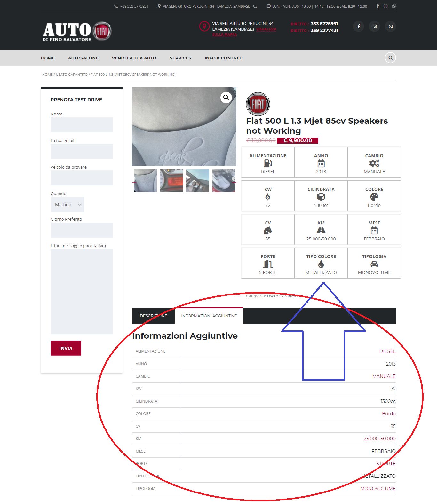437x504 pixels.
Task: Switch to the DESCRIZIONE tab
Action: point(154,316)
